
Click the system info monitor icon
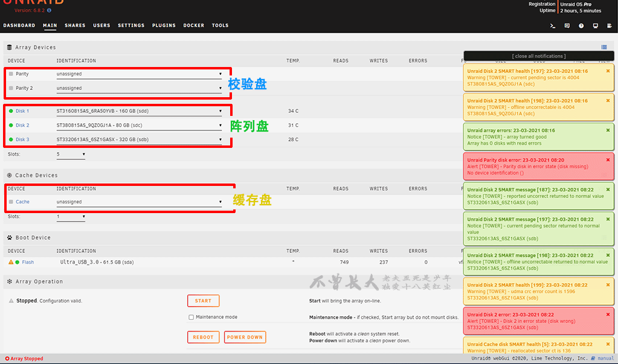[595, 25]
